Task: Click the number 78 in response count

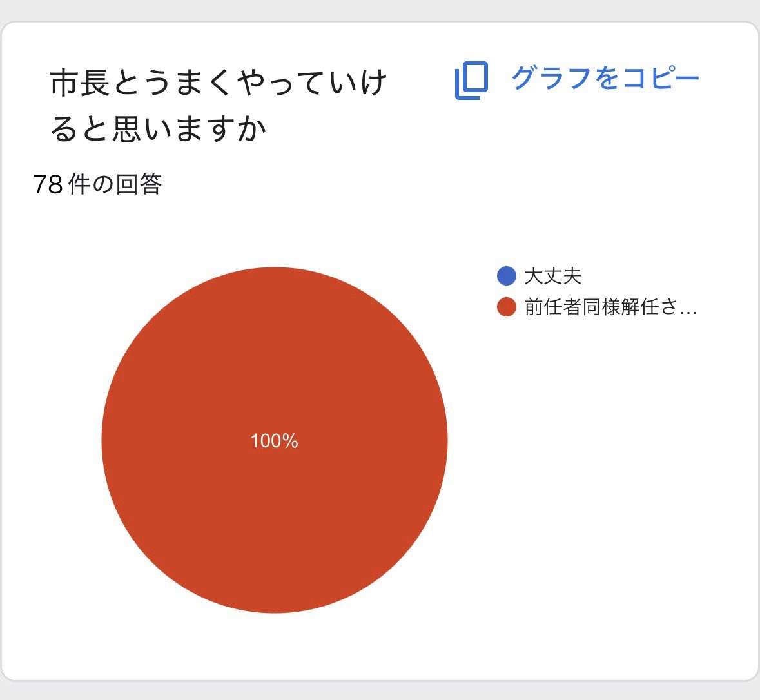Action: click(x=48, y=185)
